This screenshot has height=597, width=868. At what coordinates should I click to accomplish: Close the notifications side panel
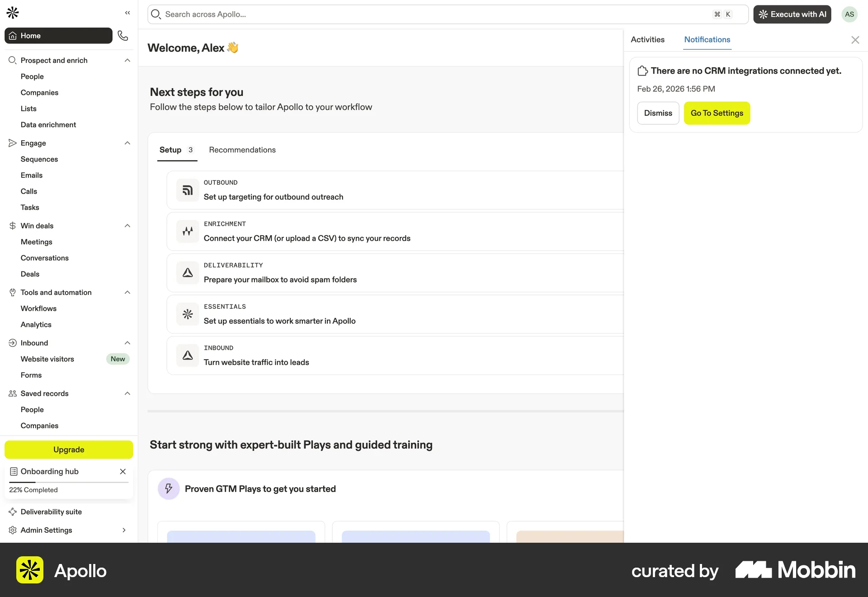pos(855,40)
